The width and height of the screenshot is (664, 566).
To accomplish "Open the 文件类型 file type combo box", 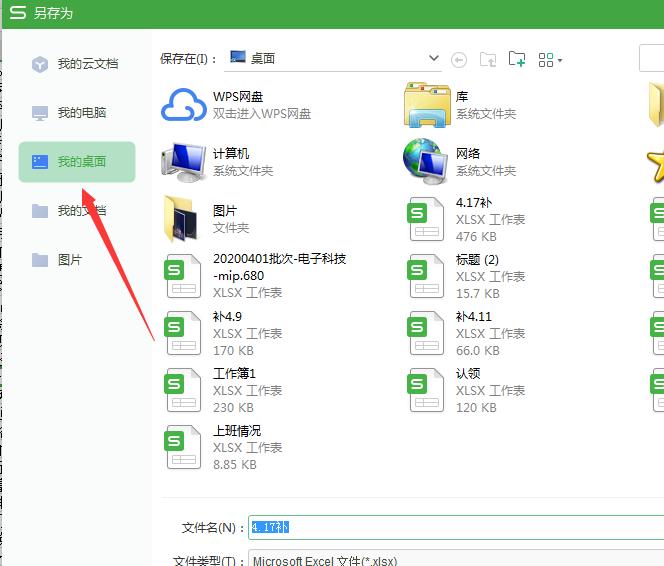I will [456, 559].
